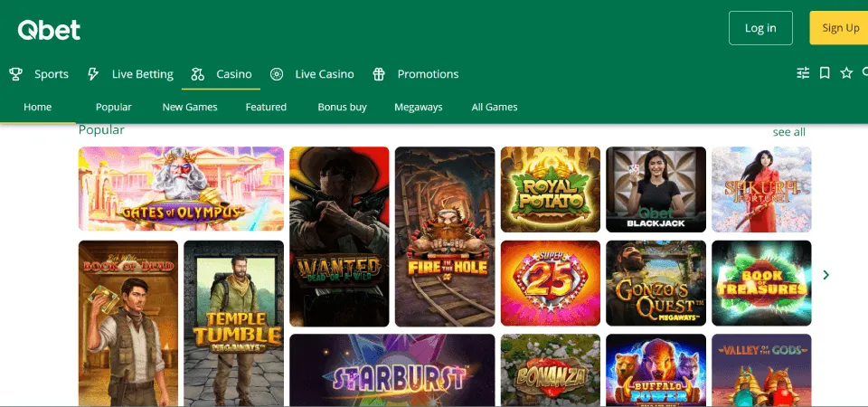Click the Live Betting lightning icon

tap(93, 74)
